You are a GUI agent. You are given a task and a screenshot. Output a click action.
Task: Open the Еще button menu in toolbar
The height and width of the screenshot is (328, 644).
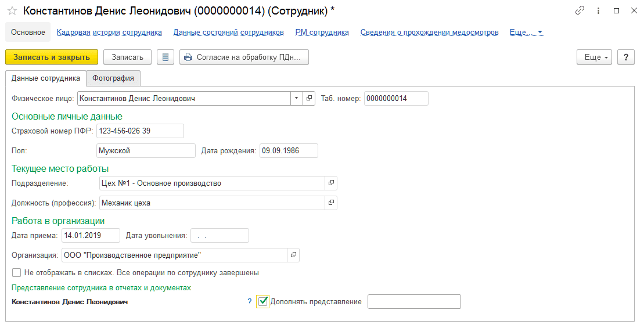pos(594,57)
